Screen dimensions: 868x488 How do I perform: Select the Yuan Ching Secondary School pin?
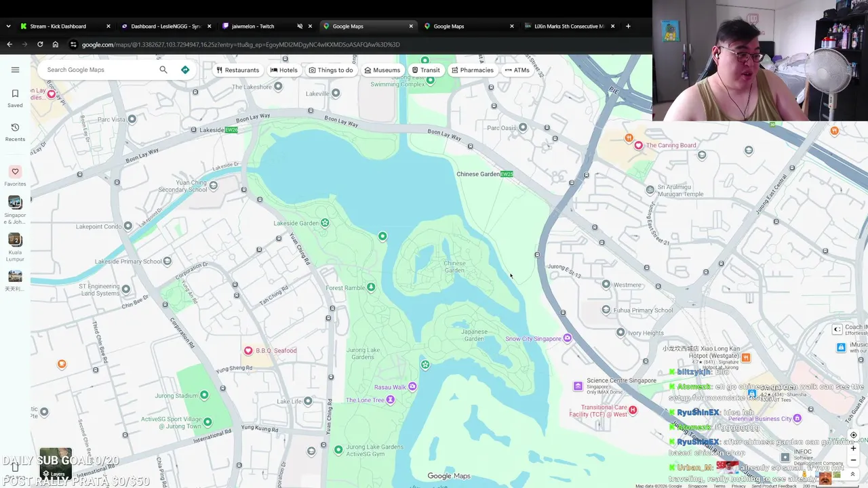point(214,185)
